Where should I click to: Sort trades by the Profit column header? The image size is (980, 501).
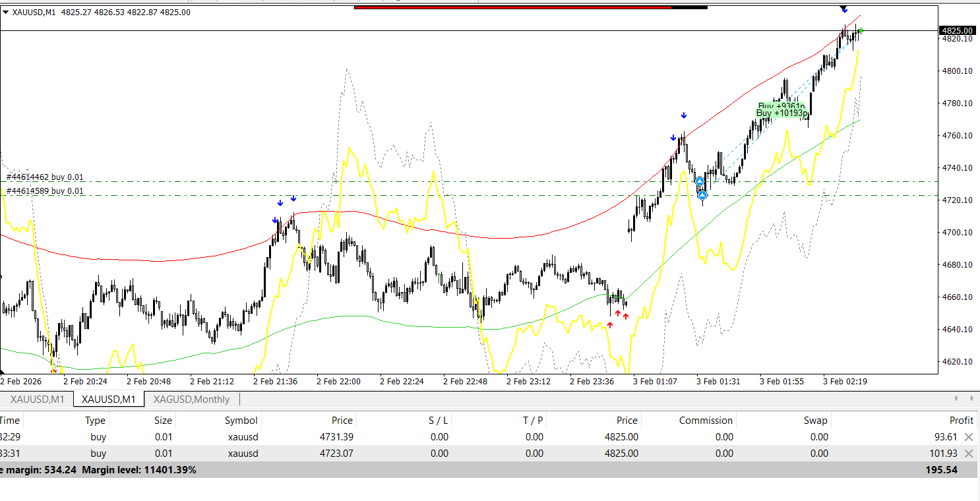pos(961,420)
